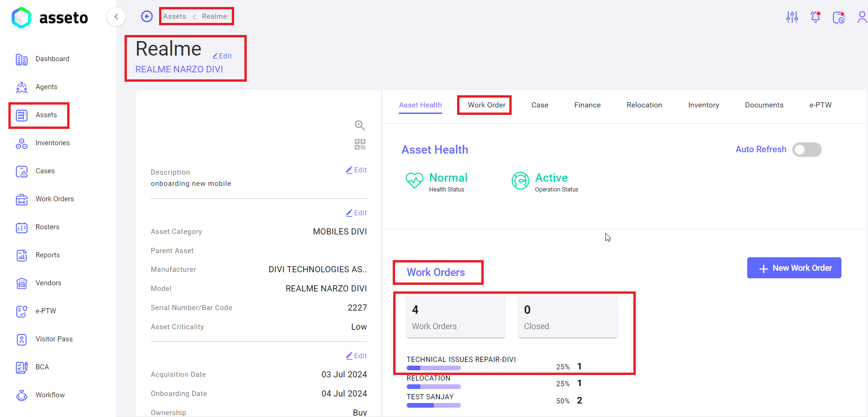The width and height of the screenshot is (868, 417).
Task: Open the filter sliders settings icon
Action: 792,17
